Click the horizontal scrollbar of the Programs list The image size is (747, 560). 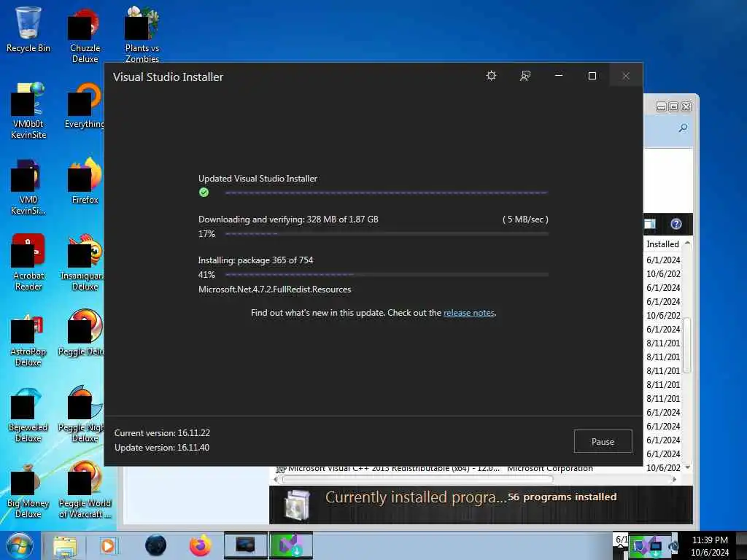418,480
